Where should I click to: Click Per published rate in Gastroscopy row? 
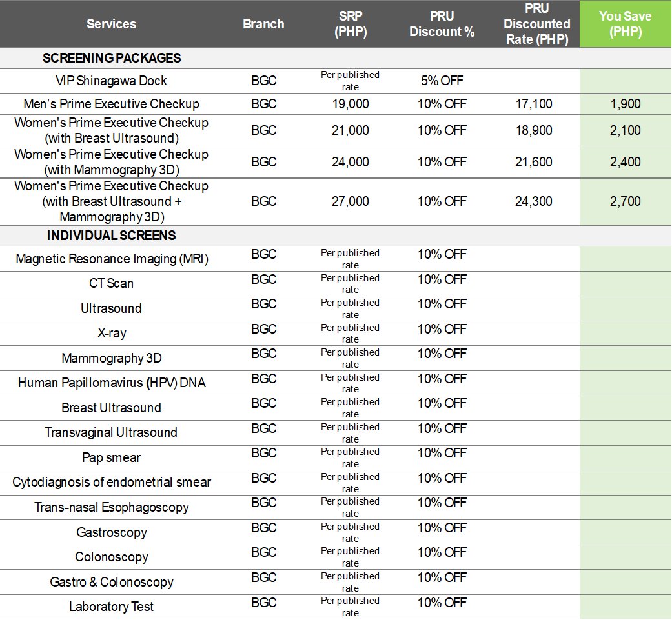[x=350, y=532]
